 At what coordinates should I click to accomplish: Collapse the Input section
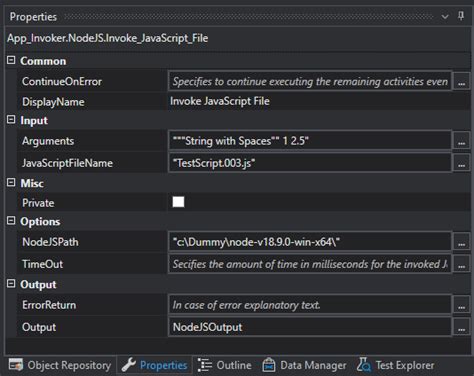[11, 119]
